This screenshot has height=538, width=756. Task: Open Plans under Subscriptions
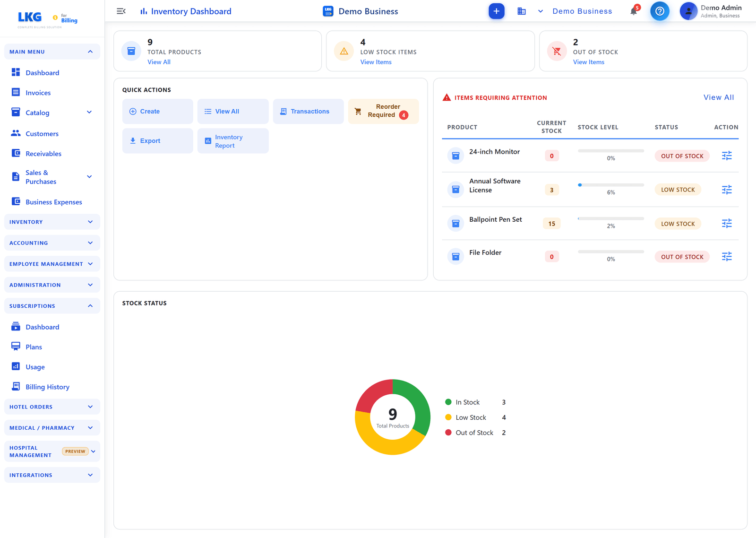point(52,347)
